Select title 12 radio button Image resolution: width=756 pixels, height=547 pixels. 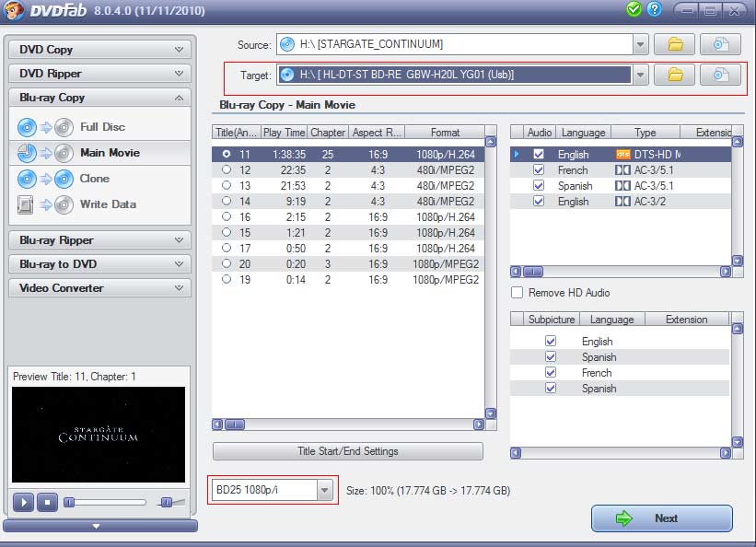click(x=227, y=169)
